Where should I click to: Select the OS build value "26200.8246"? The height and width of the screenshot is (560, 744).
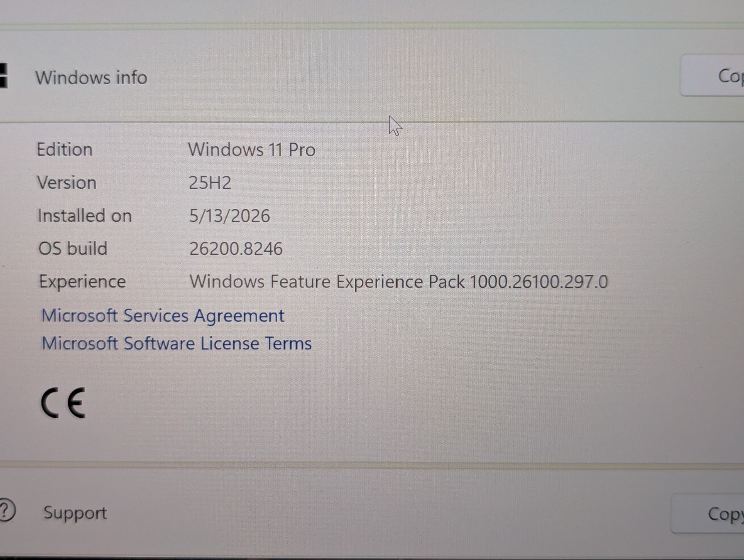click(x=236, y=249)
